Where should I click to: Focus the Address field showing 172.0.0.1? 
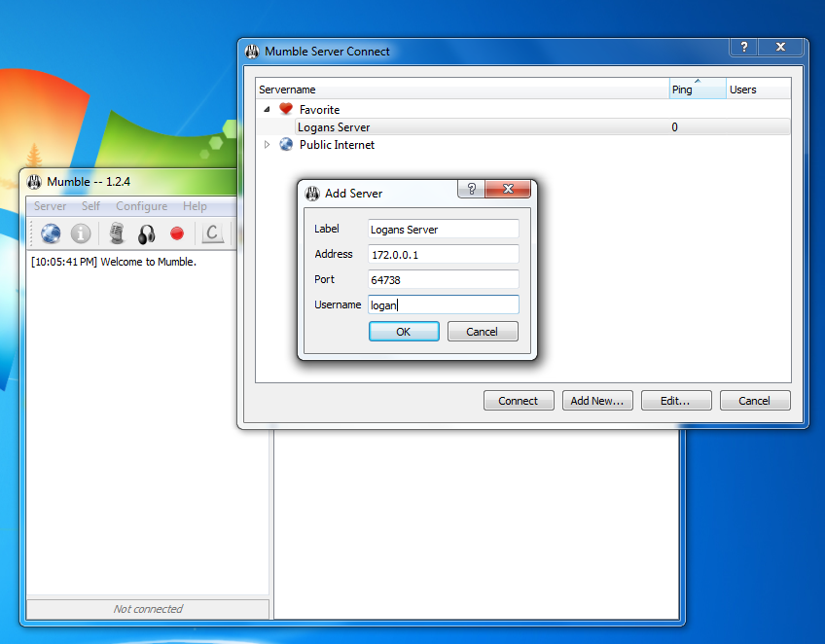[443, 254]
